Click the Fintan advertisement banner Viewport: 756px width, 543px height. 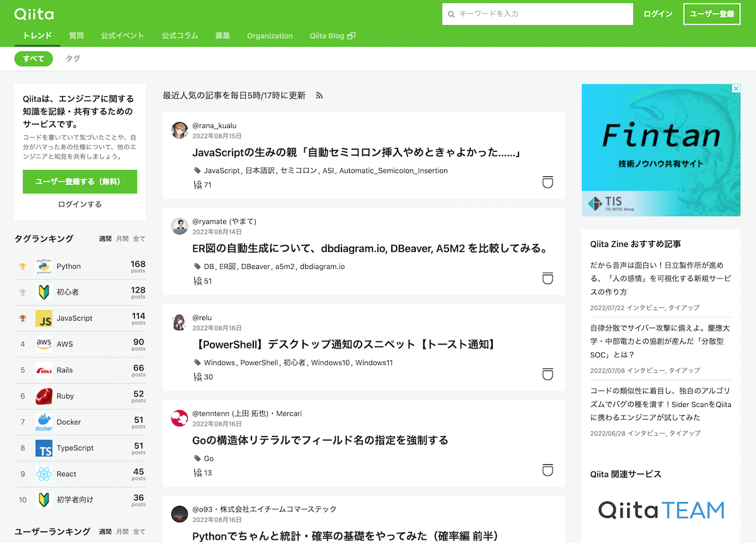pos(661,150)
